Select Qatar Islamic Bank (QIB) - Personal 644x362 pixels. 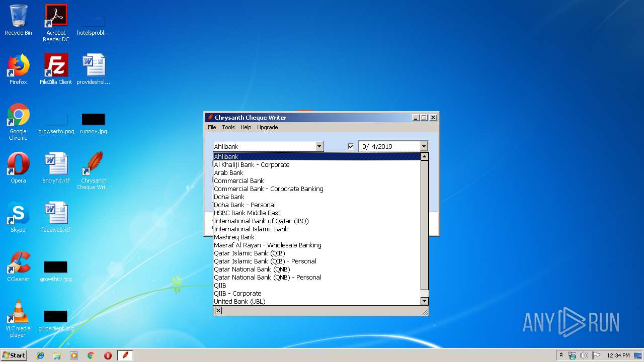pos(316,261)
